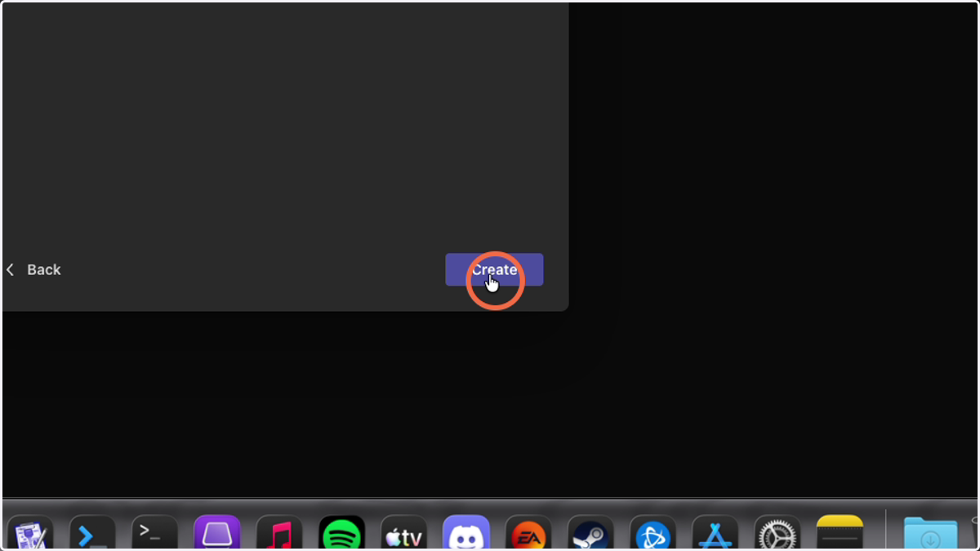This screenshot has height=551, width=980.
Task: Open the Downloads folder in dock
Action: pos(930,533)
